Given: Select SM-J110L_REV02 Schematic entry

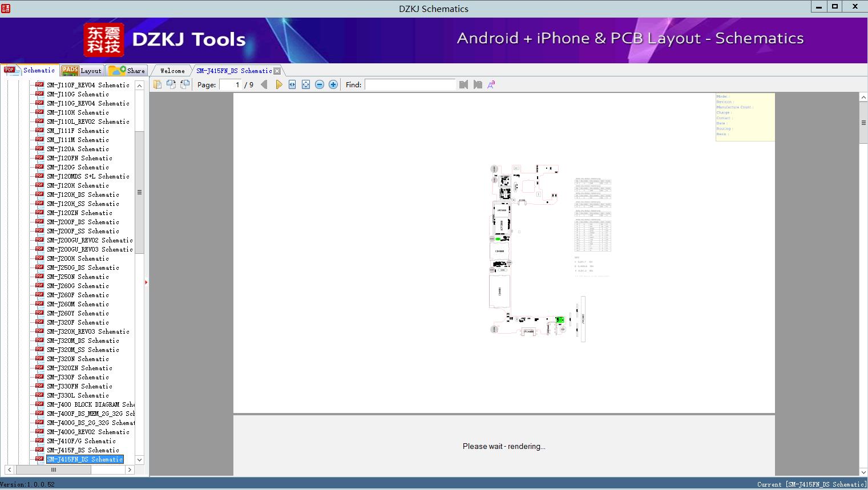Looking at the screenshot, I should (x=88, y=122).
